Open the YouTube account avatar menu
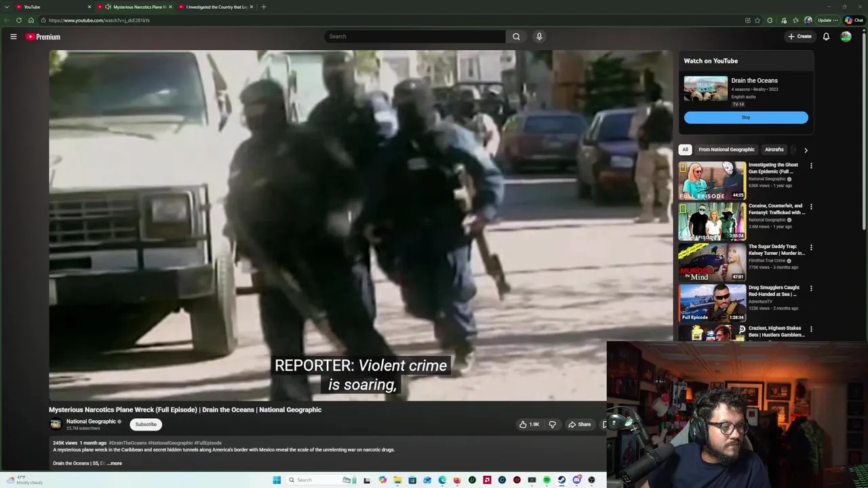The height and width of the screenshot is (488, 868). tap(846, 37)
